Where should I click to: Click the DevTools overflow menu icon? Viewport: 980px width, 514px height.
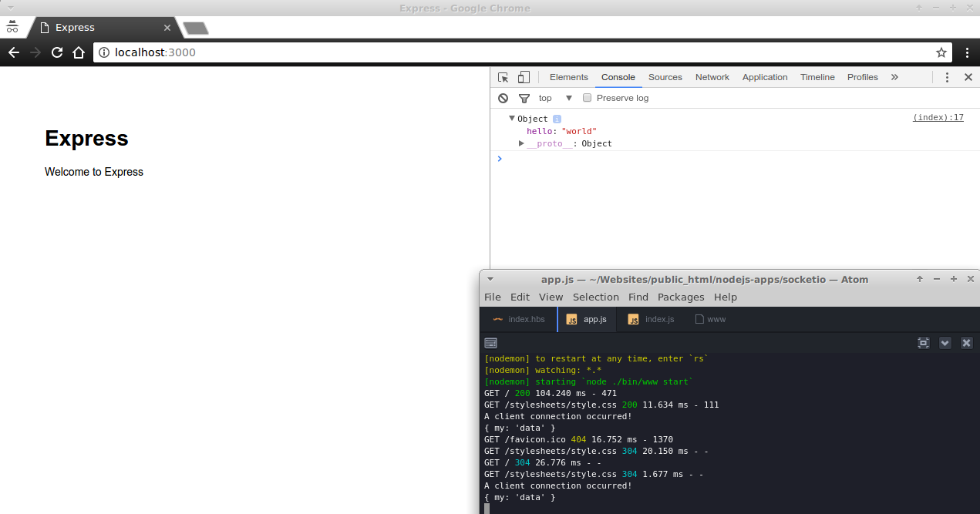(947, 77)
